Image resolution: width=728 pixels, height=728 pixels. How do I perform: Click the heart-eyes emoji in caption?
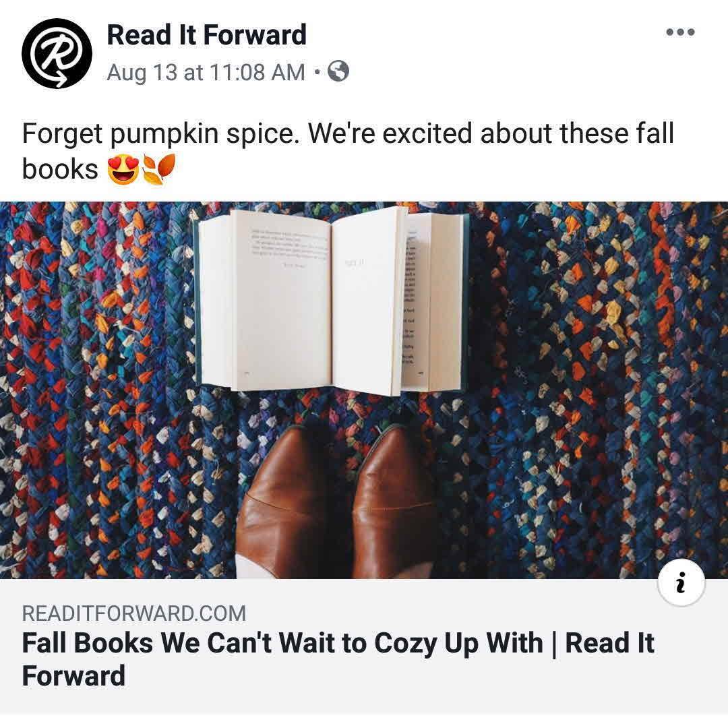tap(123, 170)
